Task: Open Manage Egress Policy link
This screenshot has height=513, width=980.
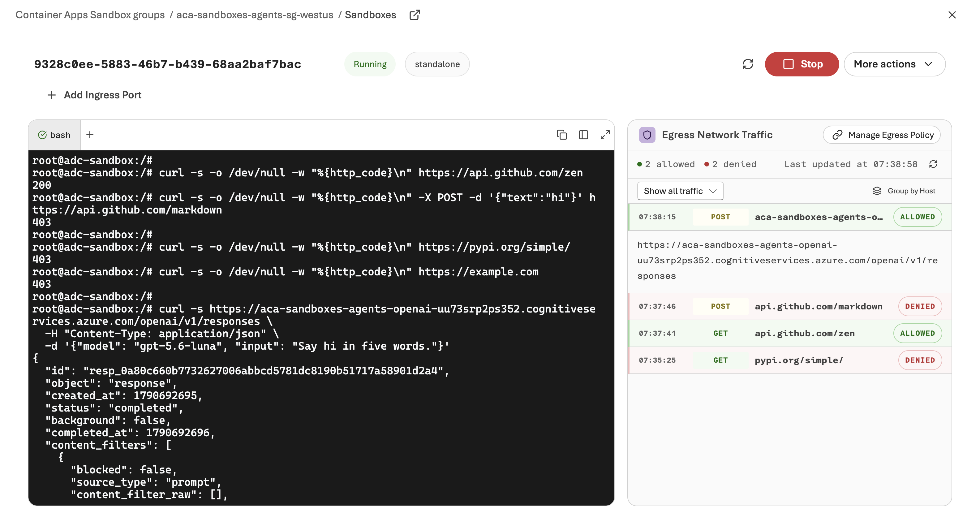Action: (881, 135)
